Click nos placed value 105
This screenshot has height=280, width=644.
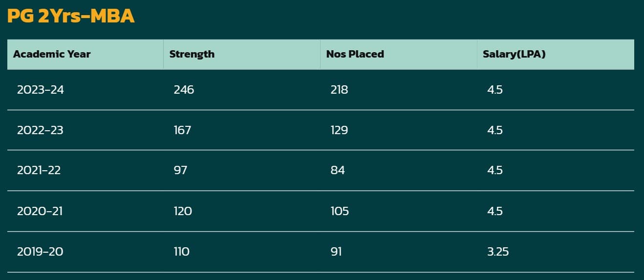tap(340, 211)
